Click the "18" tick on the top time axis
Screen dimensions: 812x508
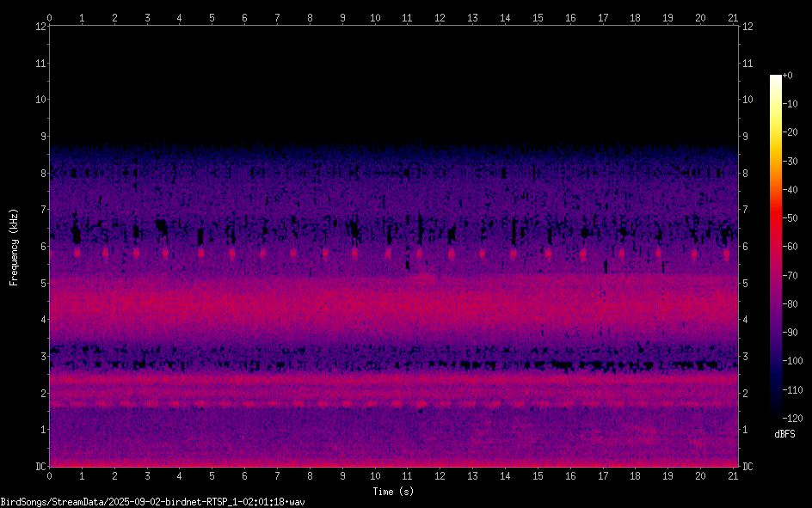coord(635,18)
